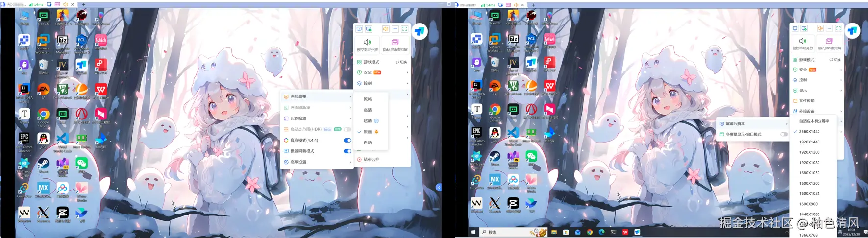Click 隐私屏&虚拟屏 button in left panel
868x238 pixels.
click(x=395, y=45)
